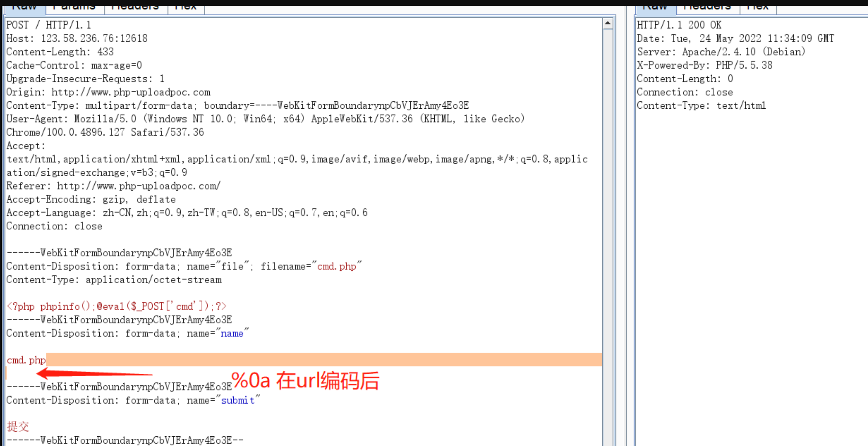Click the request 'Connection: close' header
The height and width of the screenshot is (446, 868).
click(x=54, y=226)
